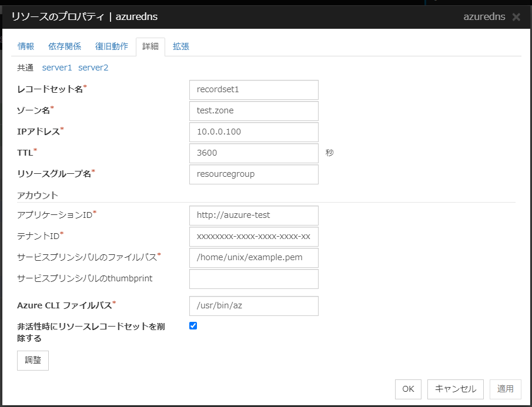Screen dimensions: 532x407
Task: Close the azuredns properties dialog
Action: [516, 17]
